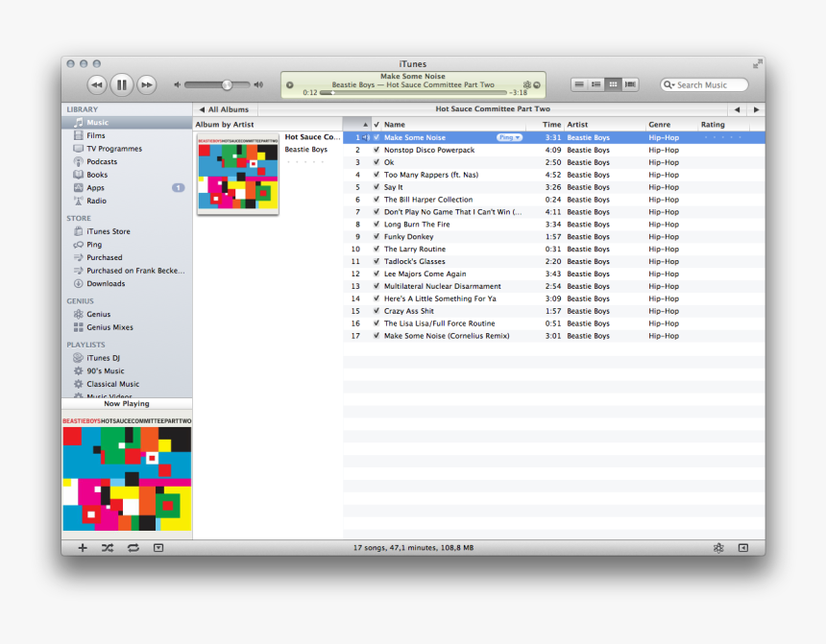Viewport: 826px width, 644px height.
Task: Go back to All Albums
Action: (225, 109)
